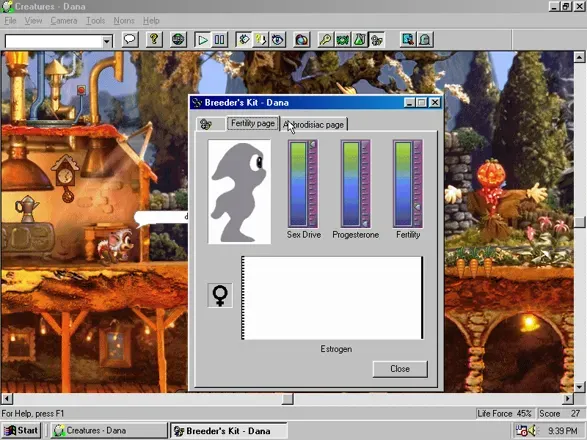Click the Progesterone level gauge
This screenshot has height=440, width=587.
(x=356, y=183)
